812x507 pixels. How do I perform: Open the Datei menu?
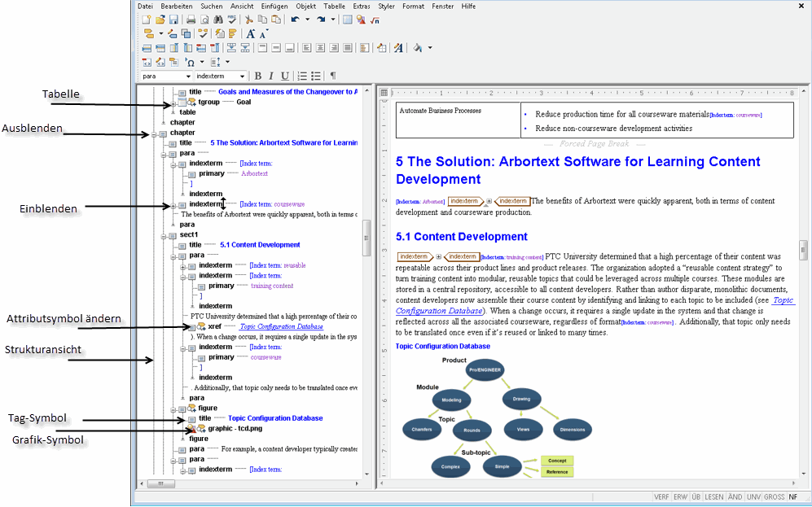click(146, 7)
